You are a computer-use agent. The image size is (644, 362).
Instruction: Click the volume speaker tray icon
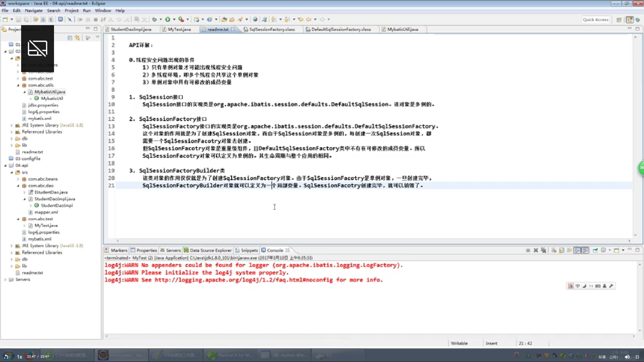pos(627,357)
